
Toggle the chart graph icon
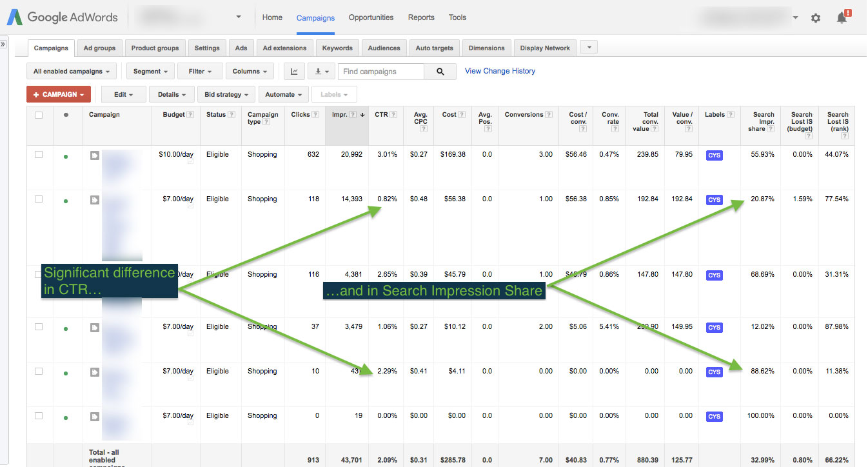point(294,72)
